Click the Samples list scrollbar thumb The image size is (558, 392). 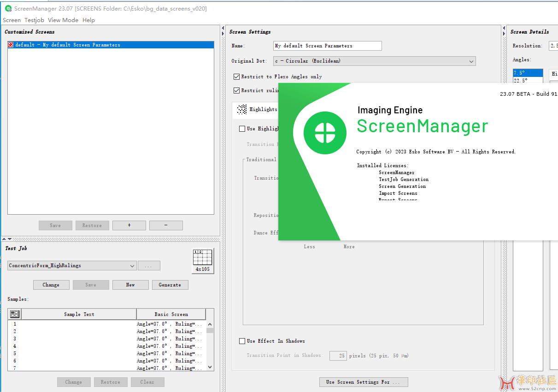click(x=210, y=330)
